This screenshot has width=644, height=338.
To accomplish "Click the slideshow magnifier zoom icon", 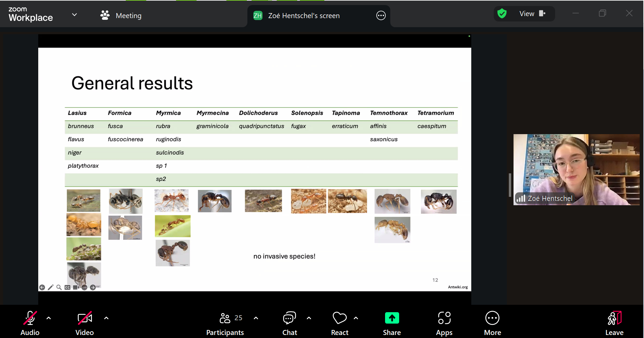I will point(59,287).
